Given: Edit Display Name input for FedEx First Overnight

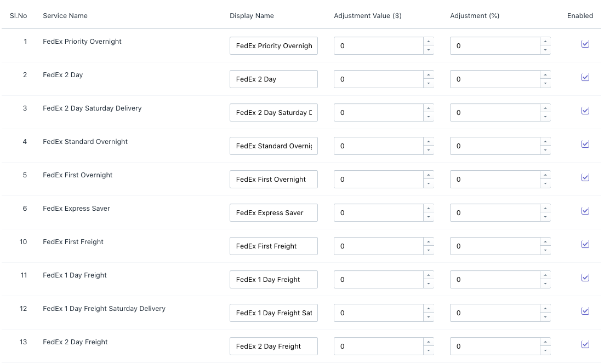Looking at the screenshot, I should point(273,180).
